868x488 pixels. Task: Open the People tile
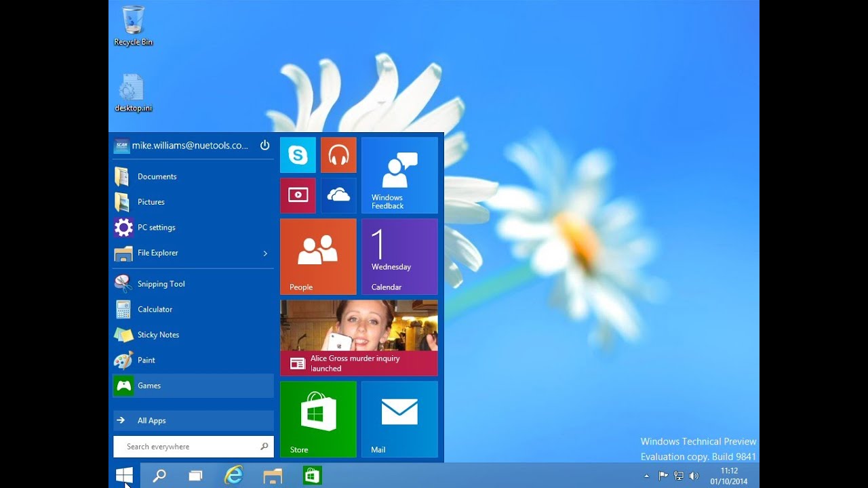pos(318,257)
